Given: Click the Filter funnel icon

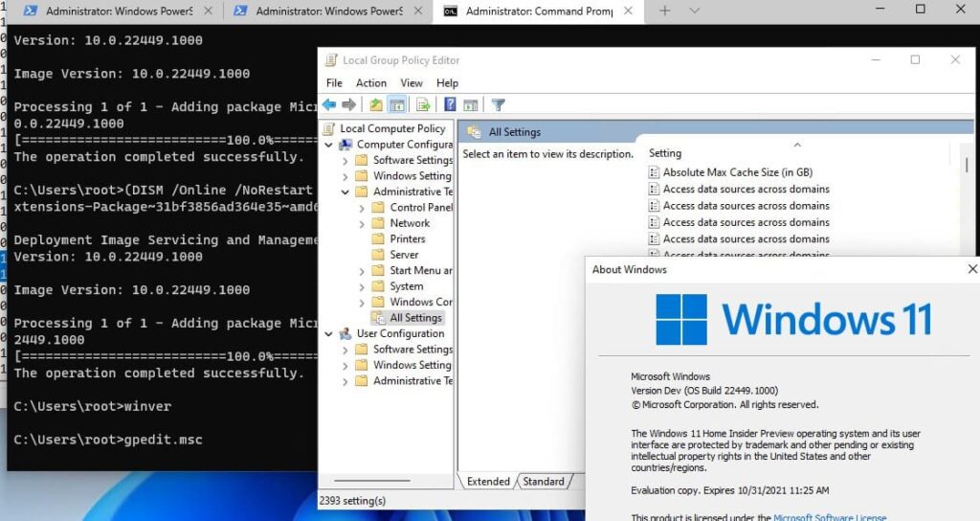Looking at the screenshot, I should pos(498,105).
